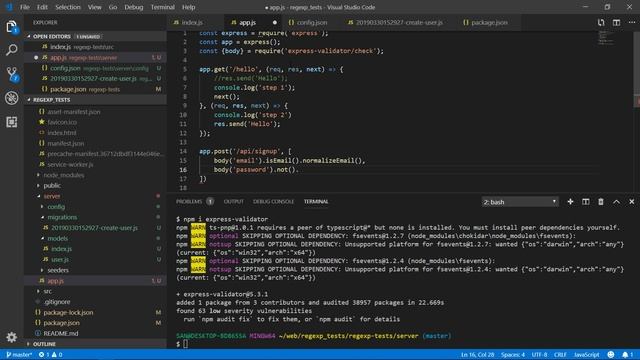Collapse the Open Editors section
This screenshot has width=640, height=360.
[96, 36]
